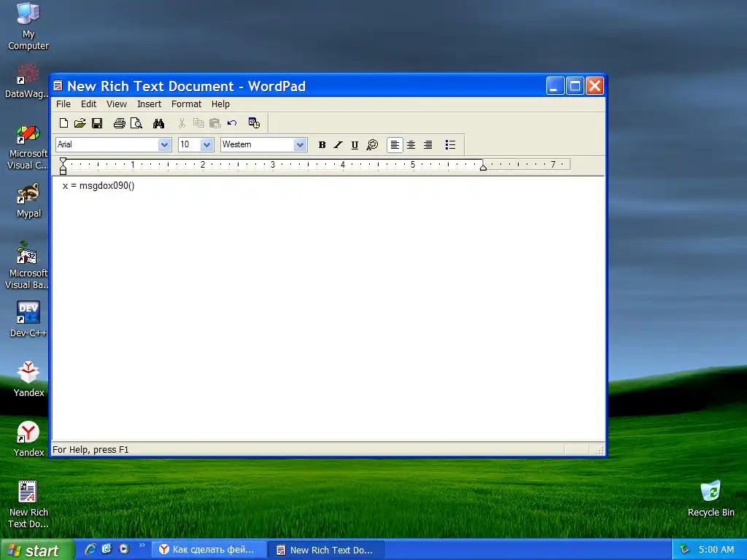
Task: Open the View menu
Action: [117, 104]
